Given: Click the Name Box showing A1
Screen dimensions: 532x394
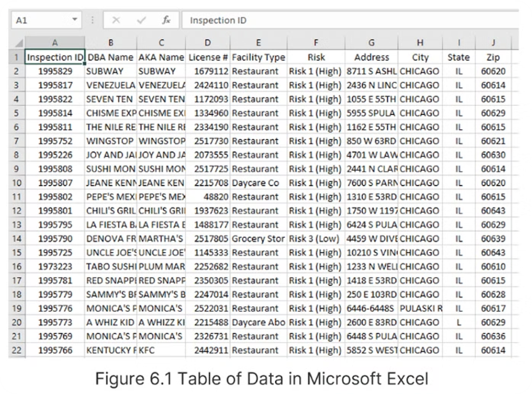Looking at the screenshot, I should pyautogui.click(x=46, y=21).
